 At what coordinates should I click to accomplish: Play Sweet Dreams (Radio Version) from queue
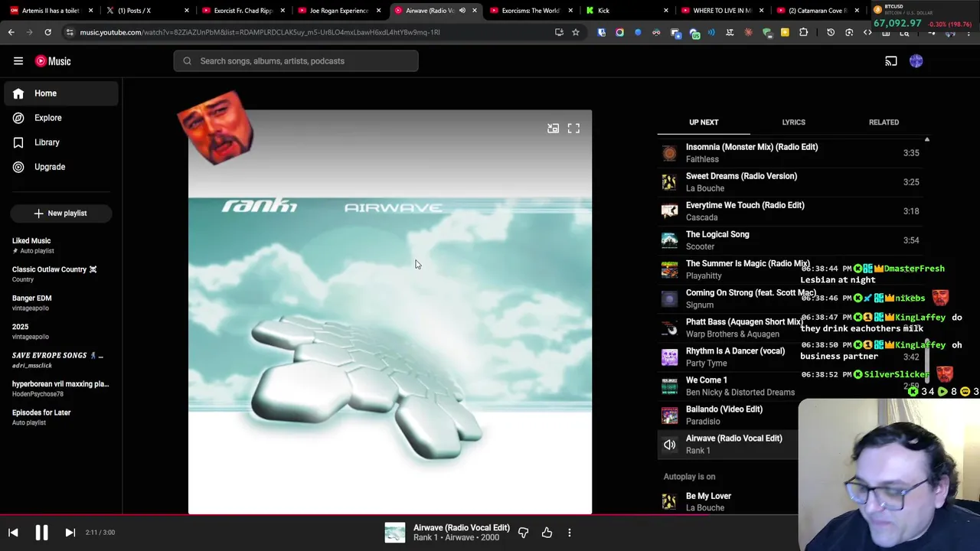[792, 182]
